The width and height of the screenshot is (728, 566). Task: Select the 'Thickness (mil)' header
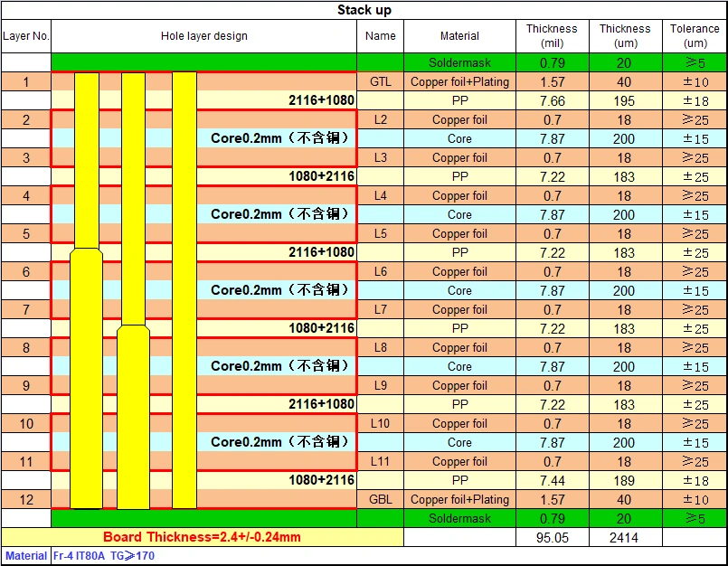point(552,36)
